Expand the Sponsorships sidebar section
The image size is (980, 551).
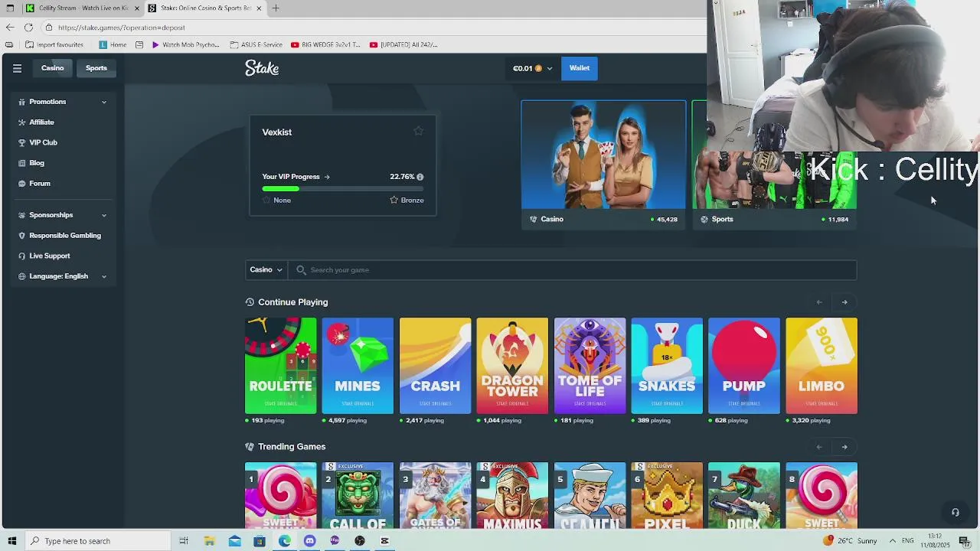point(64,215)
